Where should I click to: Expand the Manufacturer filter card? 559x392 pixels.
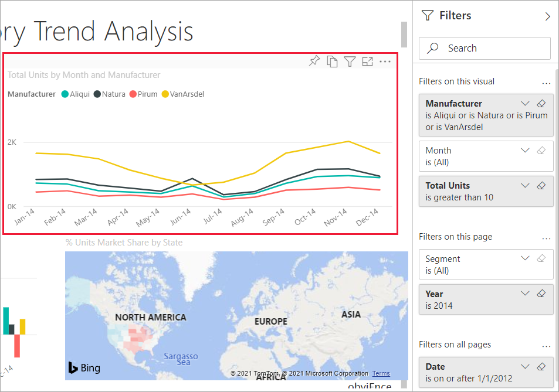(x=525, y=104)
